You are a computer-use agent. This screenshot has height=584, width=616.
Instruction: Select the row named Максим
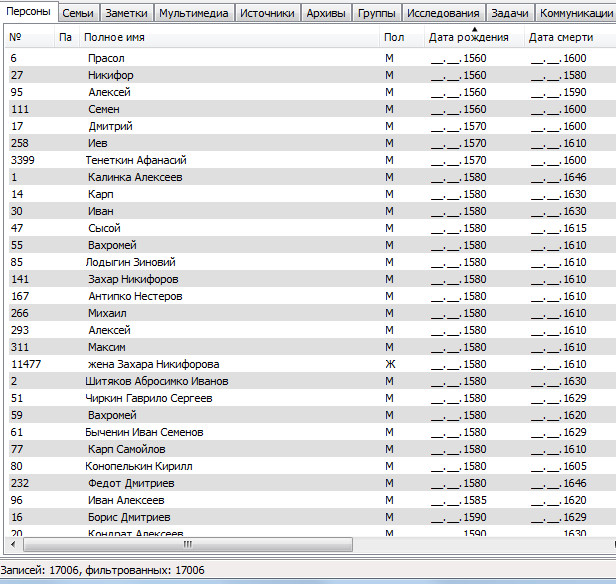(310, 348)
